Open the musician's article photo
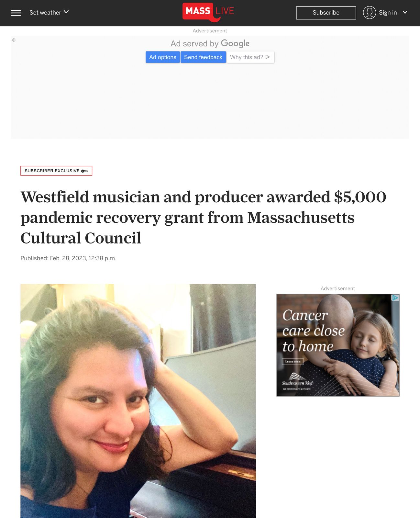The width and height of the screenshot is (420, 518). 138,401
